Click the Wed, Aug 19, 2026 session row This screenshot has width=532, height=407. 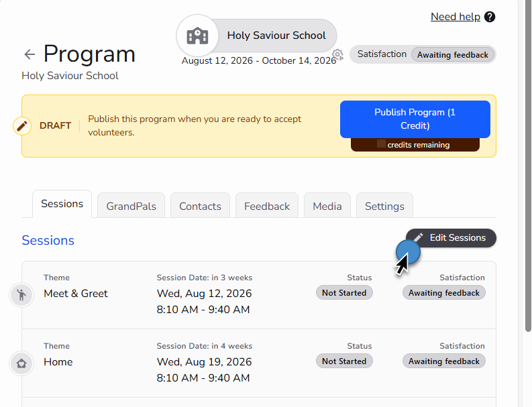tap(259, 363)
